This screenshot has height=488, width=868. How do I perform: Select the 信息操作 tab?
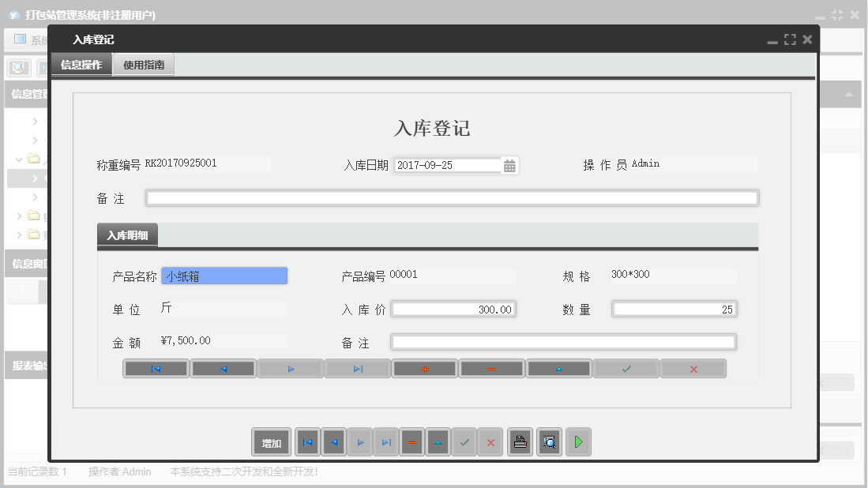pos(79,65)
